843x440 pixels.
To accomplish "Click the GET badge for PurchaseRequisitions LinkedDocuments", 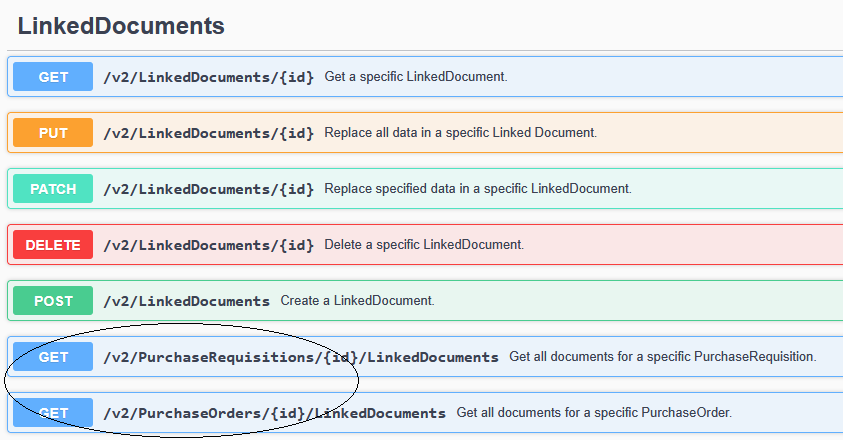I will point(53,357).
